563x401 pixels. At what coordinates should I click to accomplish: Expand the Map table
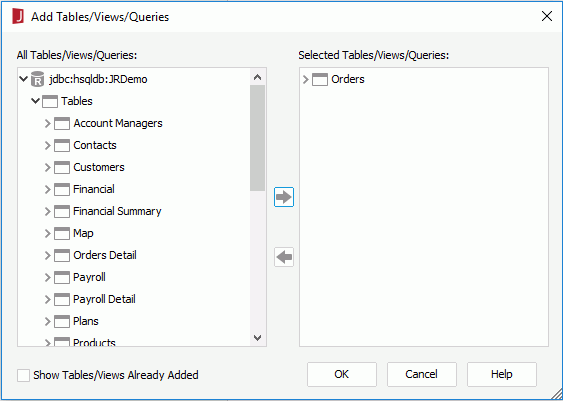[x=47, y=233]
